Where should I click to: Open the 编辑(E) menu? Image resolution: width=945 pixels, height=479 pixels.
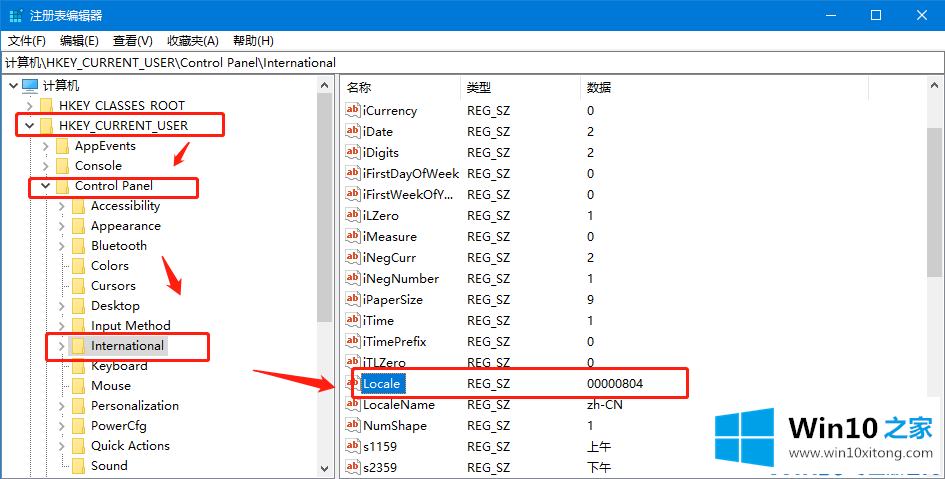click(x=80, y=41)
